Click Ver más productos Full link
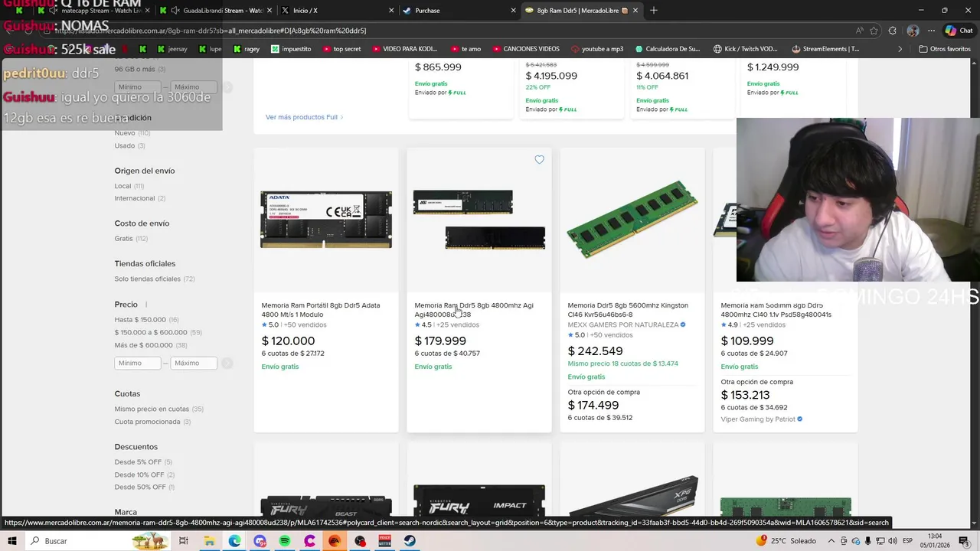The height and width of the screenshot is (551, 980). pyautogui.click(x=304, y=117)
